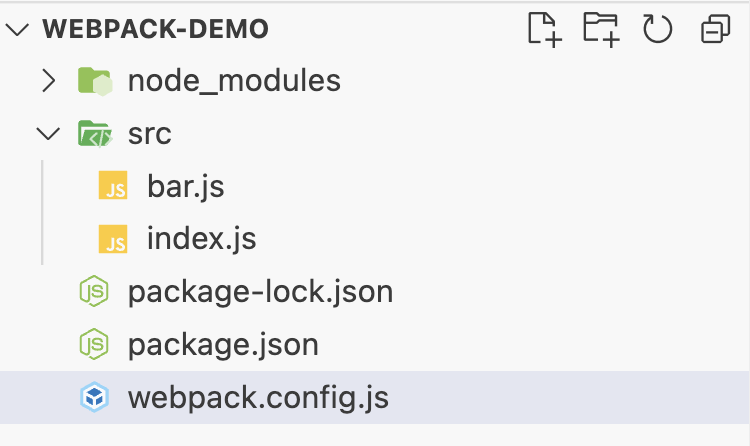Image resolution: width=750 pixels, height=446 pixels.
Task: Click the New File icon
Action: [545, 30]
